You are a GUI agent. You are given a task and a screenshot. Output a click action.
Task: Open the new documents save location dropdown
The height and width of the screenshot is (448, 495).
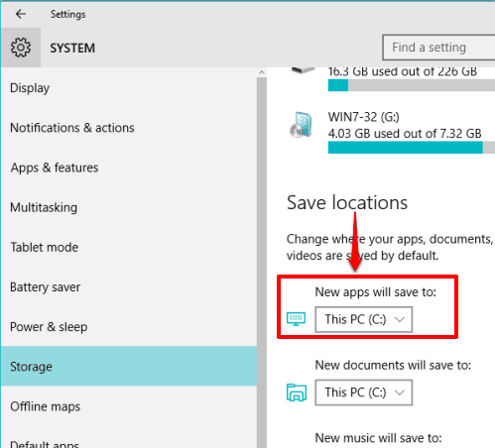pos(364,392)
